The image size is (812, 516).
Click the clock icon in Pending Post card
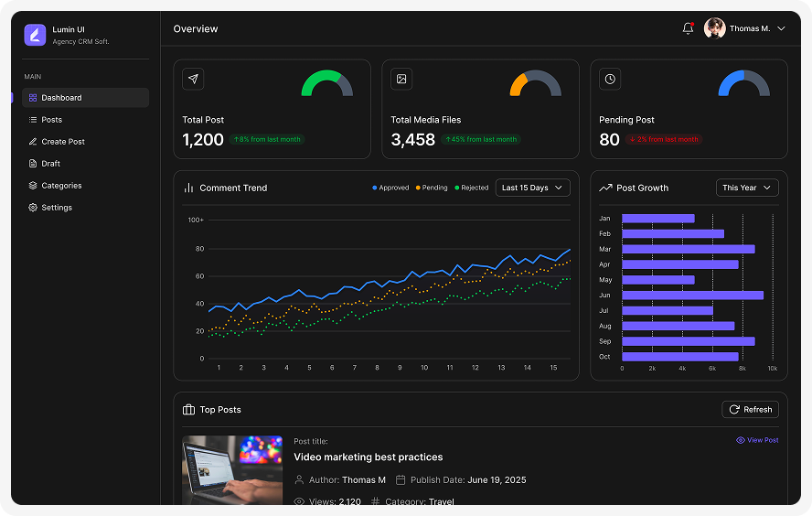610,80
